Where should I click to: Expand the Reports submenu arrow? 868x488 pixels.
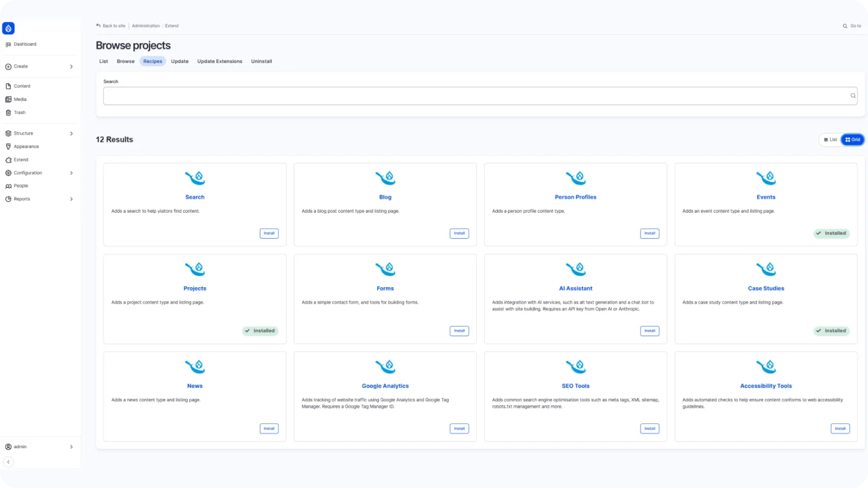point(71,199)
